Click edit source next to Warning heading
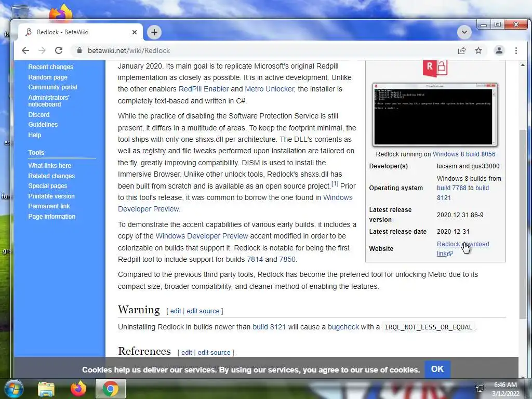The image size is (532, 399). [203, 311]
